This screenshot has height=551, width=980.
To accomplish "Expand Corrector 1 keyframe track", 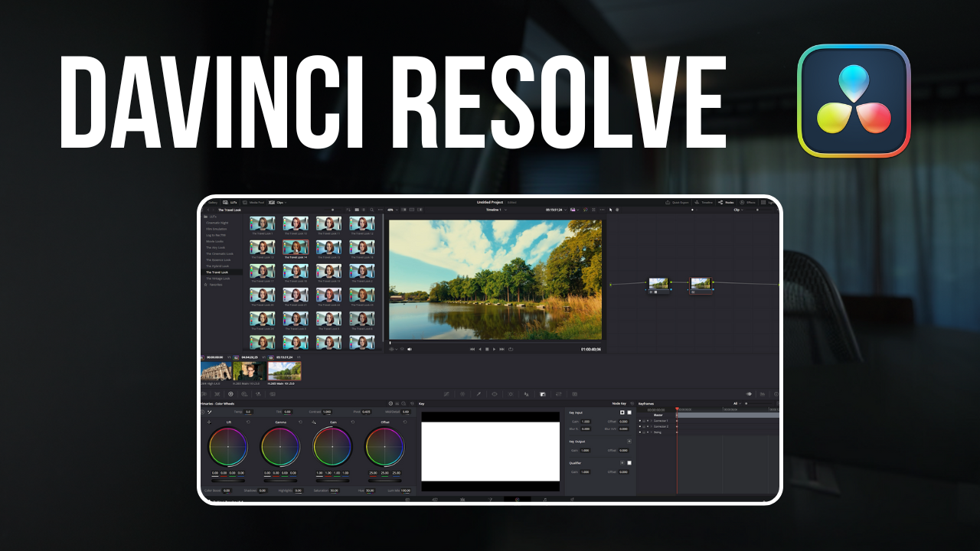I will click(x=652, y=421).
